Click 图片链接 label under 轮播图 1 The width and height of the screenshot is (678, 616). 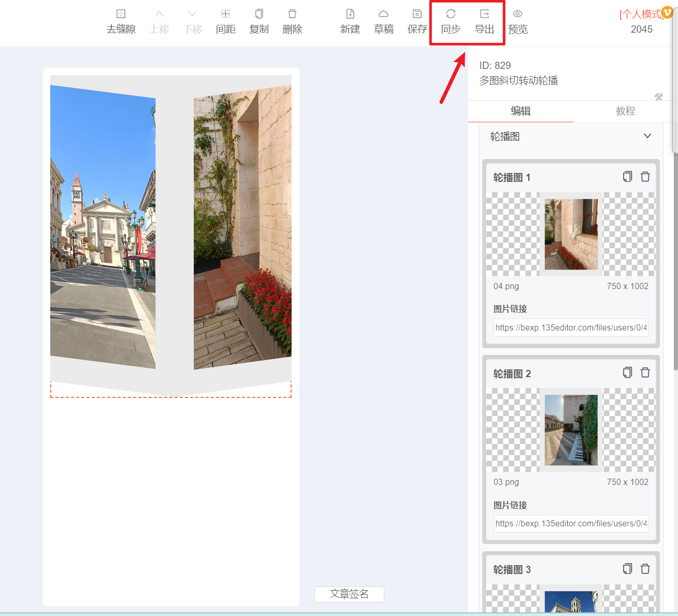point(510,309)
